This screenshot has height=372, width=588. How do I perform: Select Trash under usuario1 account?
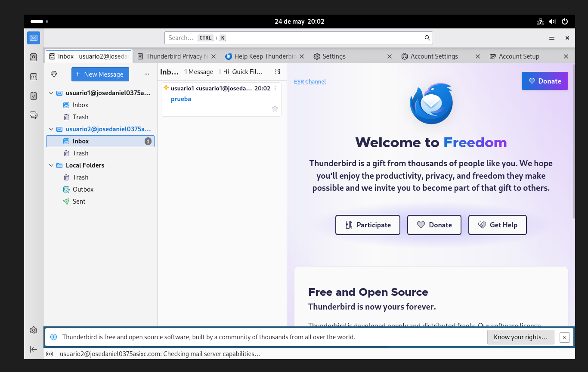(100, 117)
